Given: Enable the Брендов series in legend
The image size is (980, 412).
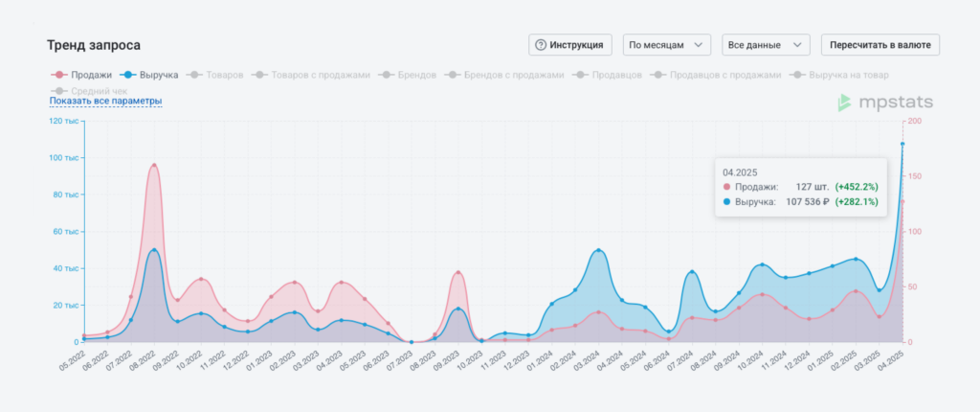Looking at the screenshot, I should tap(409, 75).
